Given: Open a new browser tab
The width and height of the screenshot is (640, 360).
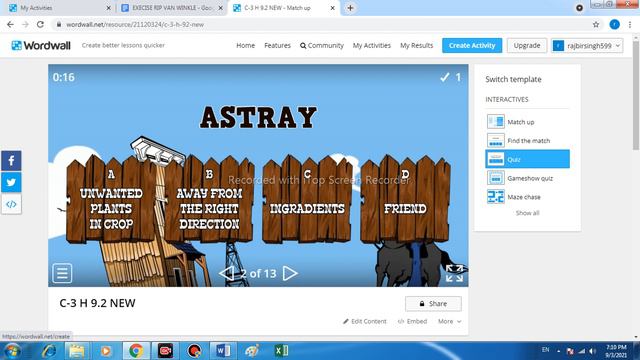Looking at the screenshot, I should point(350,8).
